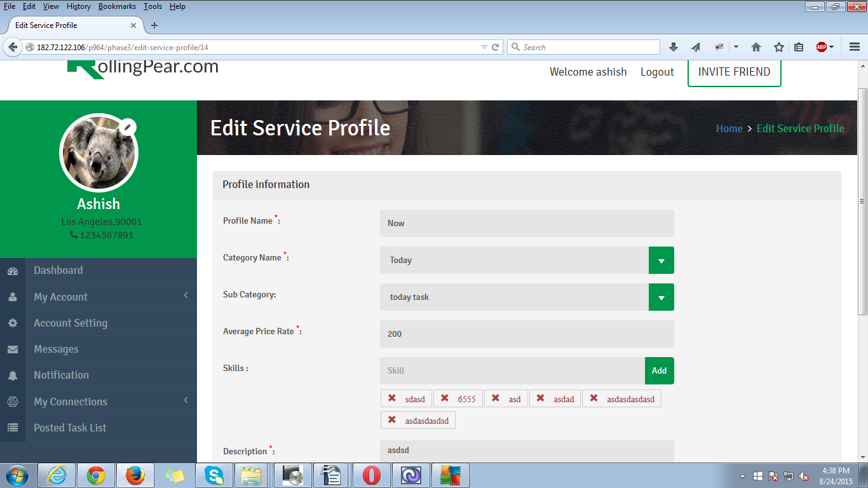Show bookmarks list icon in toolbar
Image resolution: width=868 pixels, height=488 pixels.
point(799,47)
